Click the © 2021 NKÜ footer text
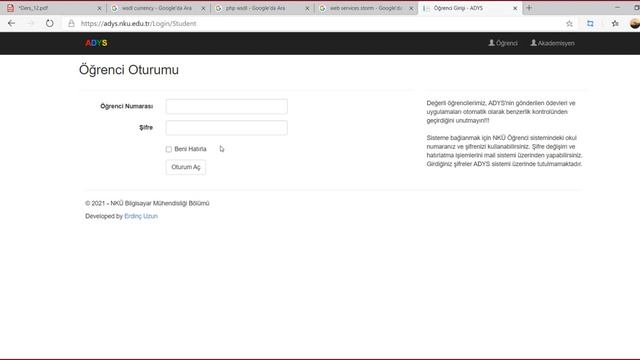 coord(147,203)
